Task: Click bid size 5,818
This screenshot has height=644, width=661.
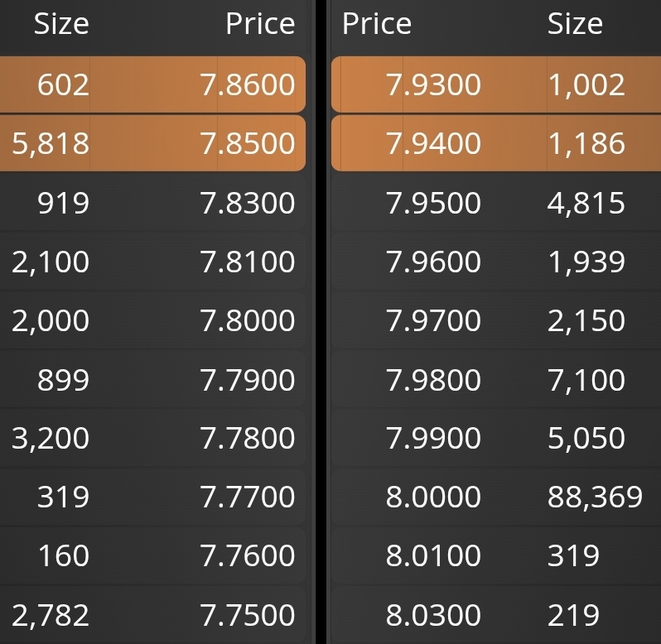Action: pos(51,143)
